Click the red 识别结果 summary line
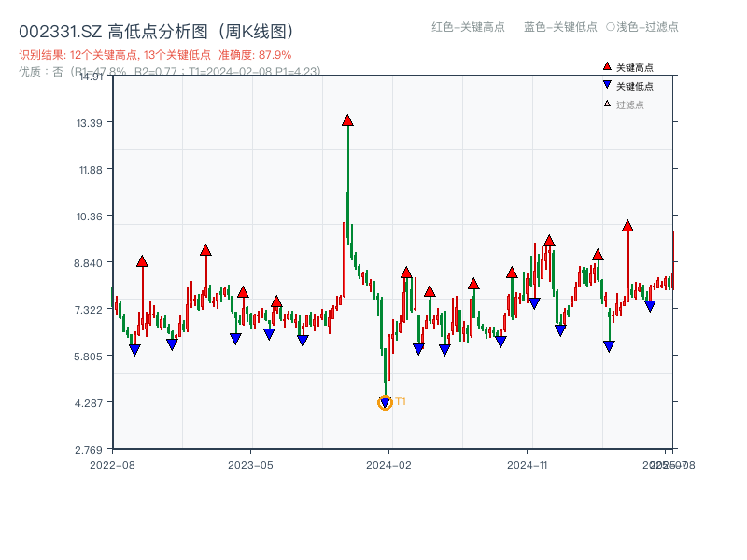 (155, 55)
